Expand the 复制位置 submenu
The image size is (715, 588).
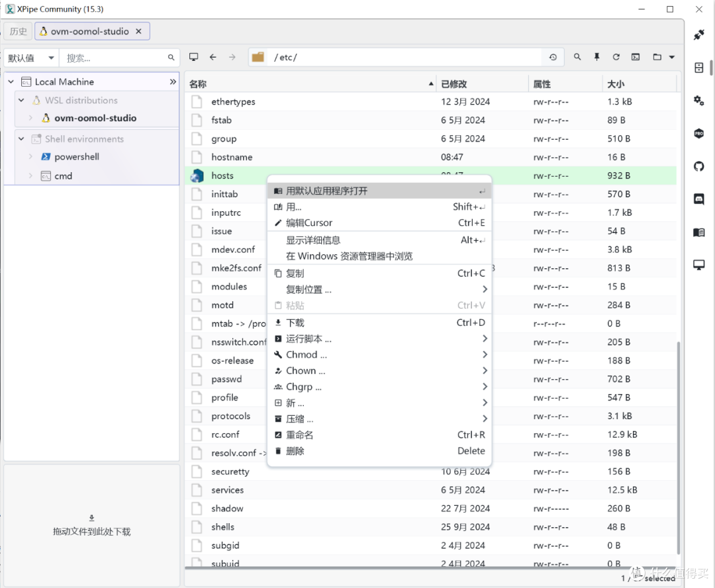click(x=379, y=289)
